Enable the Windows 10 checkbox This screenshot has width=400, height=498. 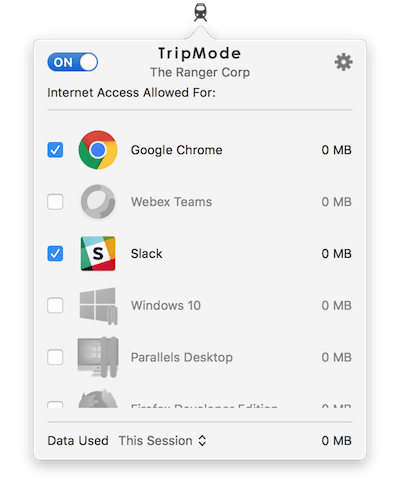[55, 305]
